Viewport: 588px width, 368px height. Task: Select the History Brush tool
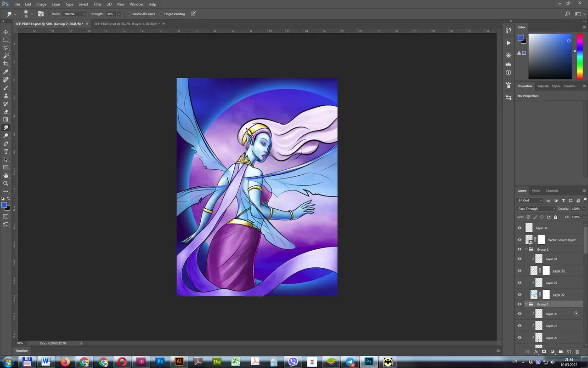(x=6, y=104)
